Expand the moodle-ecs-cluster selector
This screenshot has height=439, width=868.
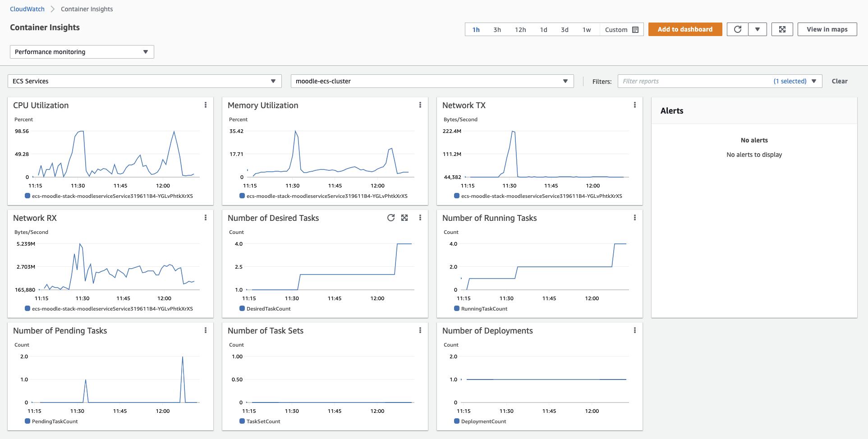tap(432, 81)
